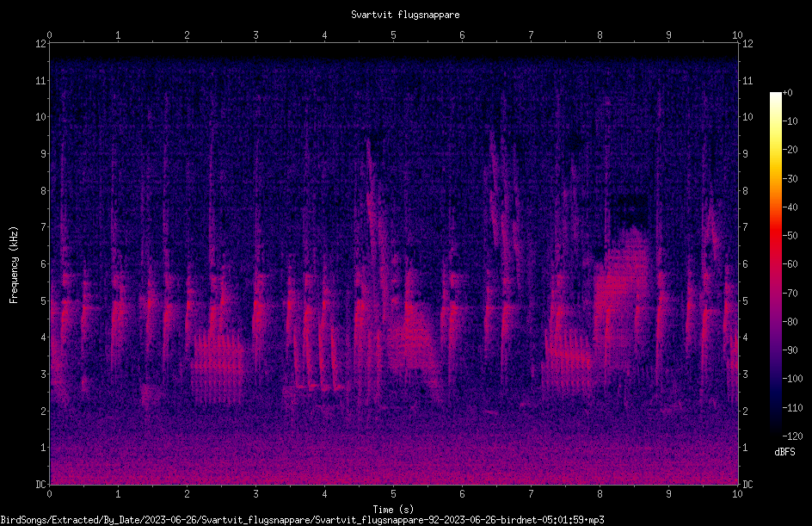Click the color scale bar gradient
The width and height of the screenshot is (812, 526).
775,263
